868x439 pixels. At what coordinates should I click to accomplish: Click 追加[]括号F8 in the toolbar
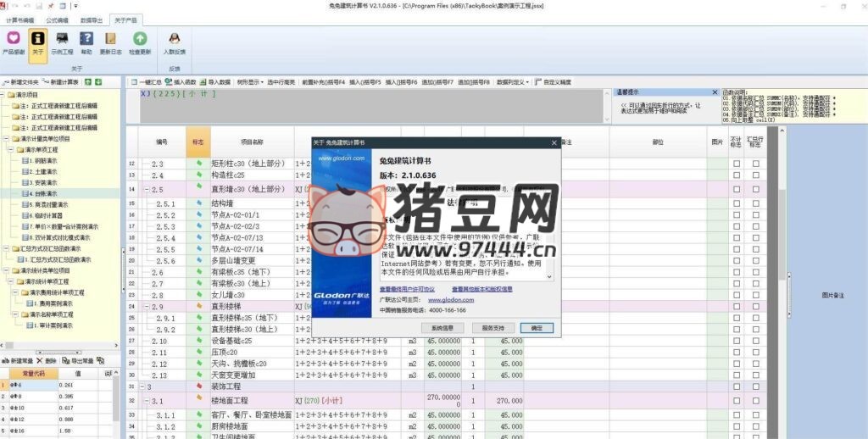(x=474, y=82)
